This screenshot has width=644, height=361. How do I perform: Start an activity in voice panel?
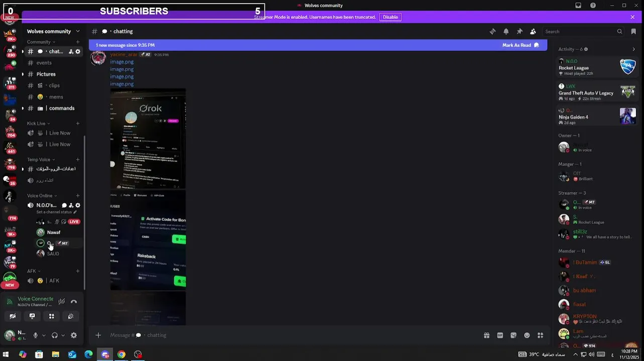click(51, 316)
